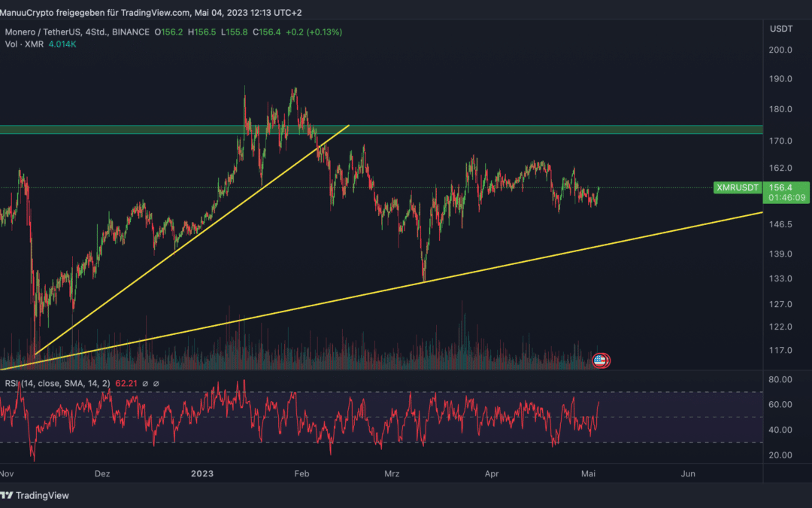Click the current price tag 156.4

point(780,187)
